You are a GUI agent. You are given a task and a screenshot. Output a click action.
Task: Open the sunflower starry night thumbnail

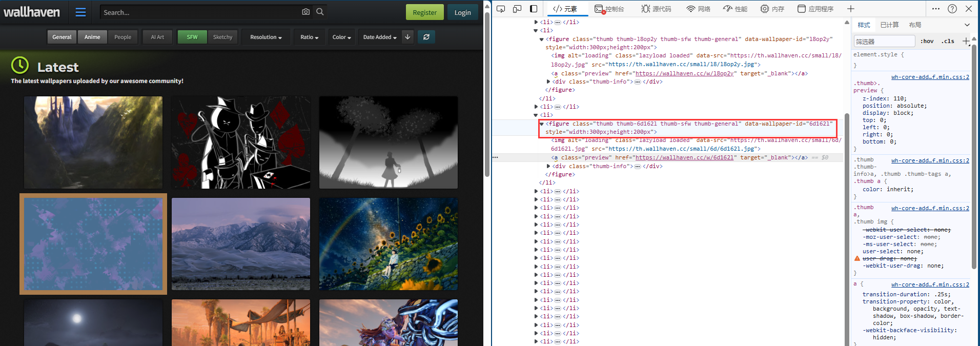click(x=389, y=244)
